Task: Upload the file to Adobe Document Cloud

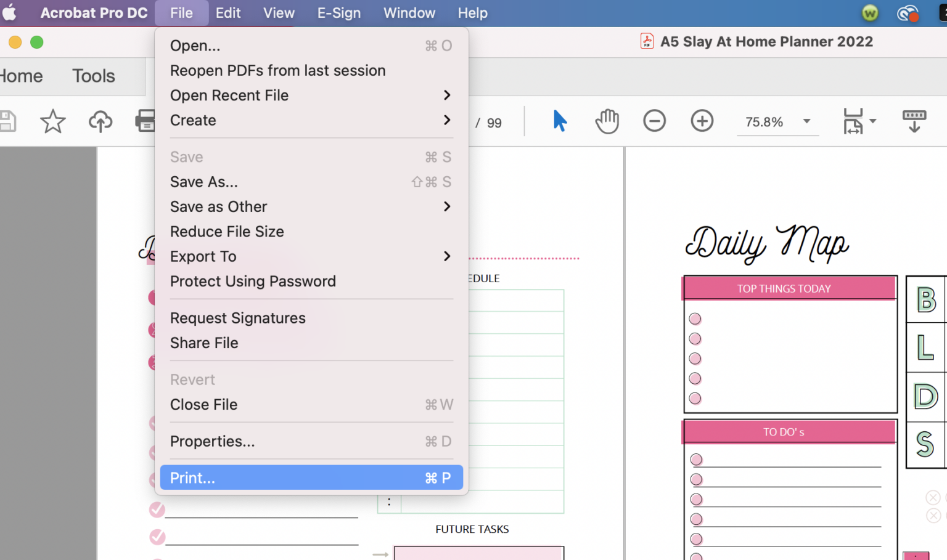Action: coord(100,121)
